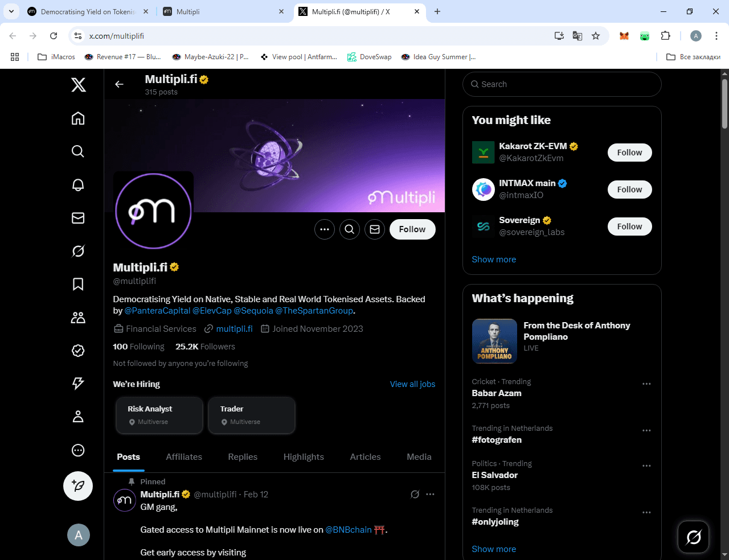Follow the Multipli.fi profile
729x560 pixels.
click(x=412, y=229)
